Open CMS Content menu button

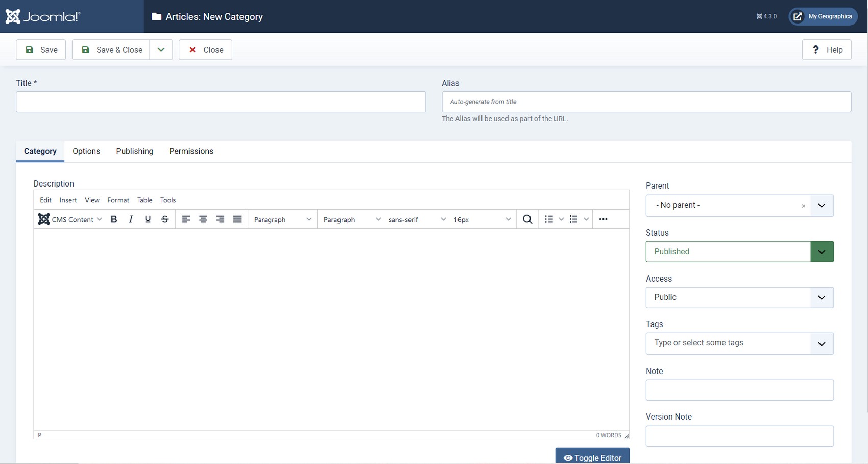pos(70,219)
